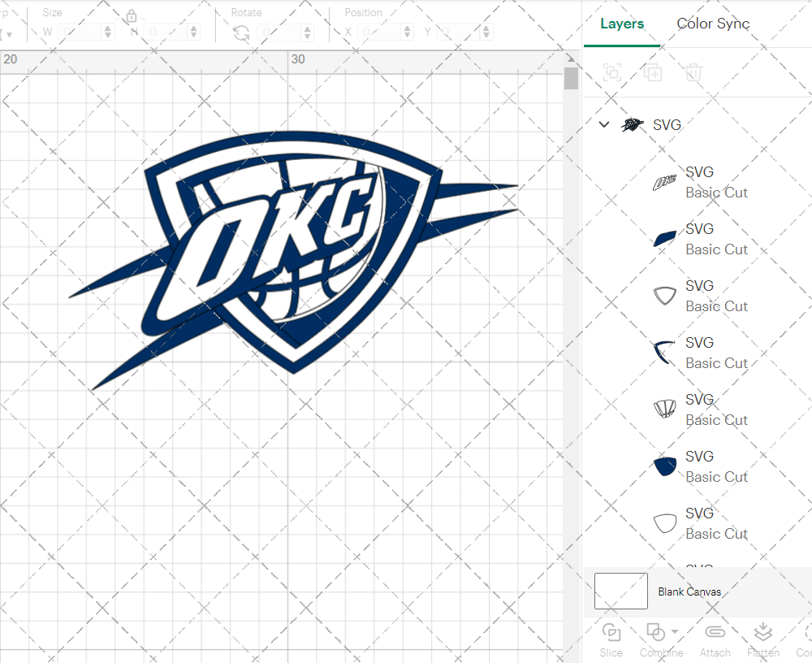Click the Combine tool icon
812x663 pixels.
coord(656,632)
